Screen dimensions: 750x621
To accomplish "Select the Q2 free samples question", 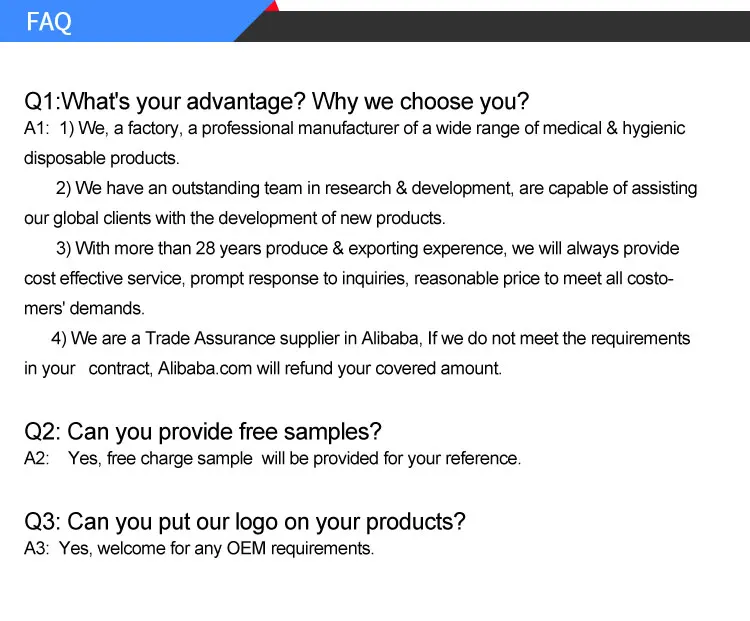I will coord(203,432).
